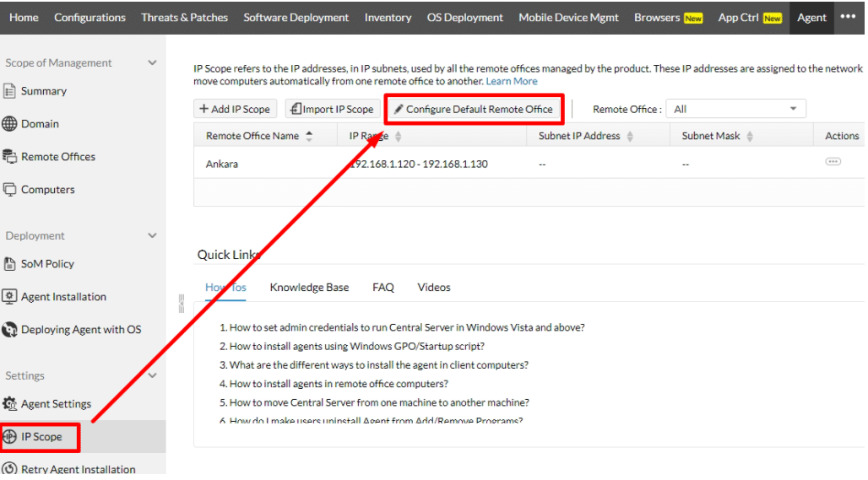Open the Remote Office All dropdown
This screenshot has height=480, width=868.
(735, 109)
